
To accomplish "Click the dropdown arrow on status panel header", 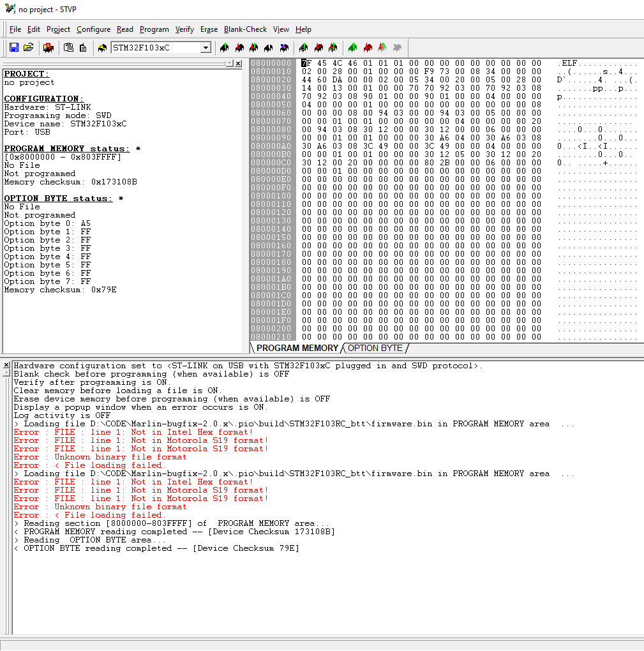I will (230, 64).
